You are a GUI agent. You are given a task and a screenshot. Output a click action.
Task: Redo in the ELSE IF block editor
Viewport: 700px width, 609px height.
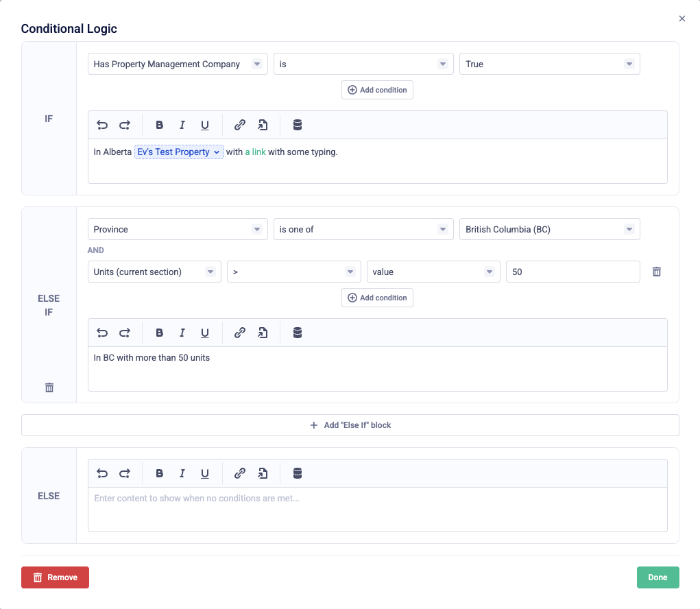125,333
